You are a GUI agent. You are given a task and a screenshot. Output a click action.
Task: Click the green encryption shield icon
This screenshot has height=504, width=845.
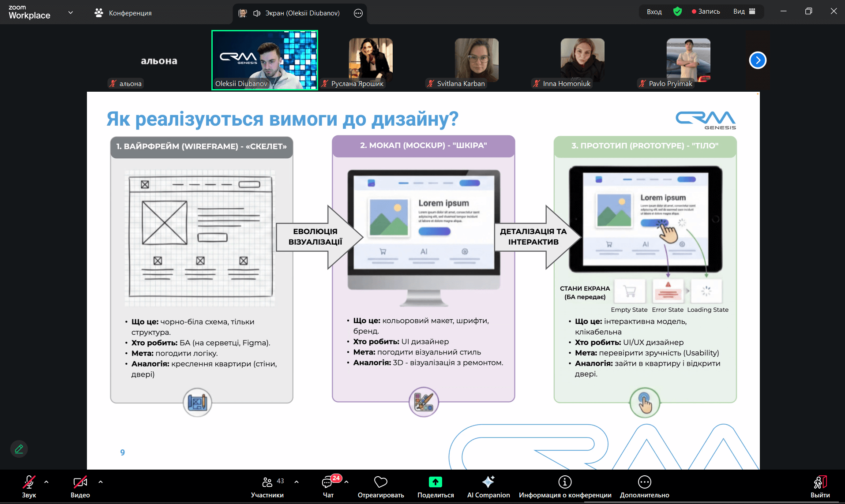tap(677, 12)
